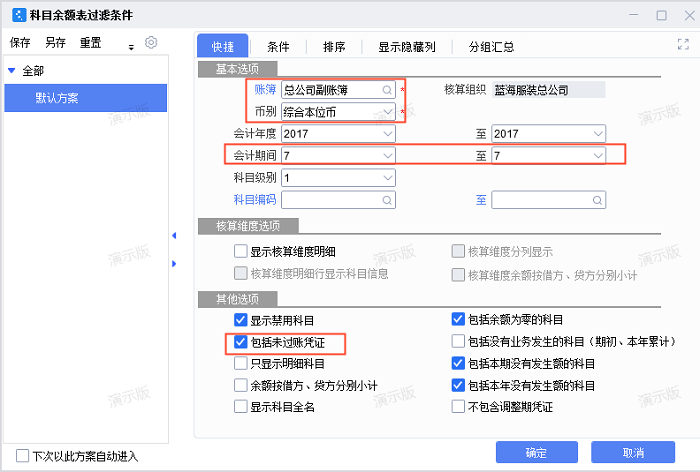This screenshot has height=472, width=700.
Task: Open the 币别 dropdown
Action: 388,111
